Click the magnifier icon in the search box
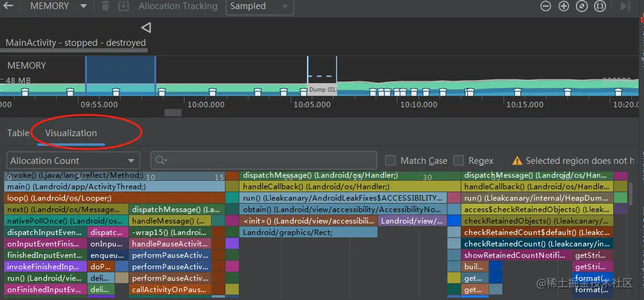This screenshot has height=300, width=644. pyautogui.click(x=160, y=160)
